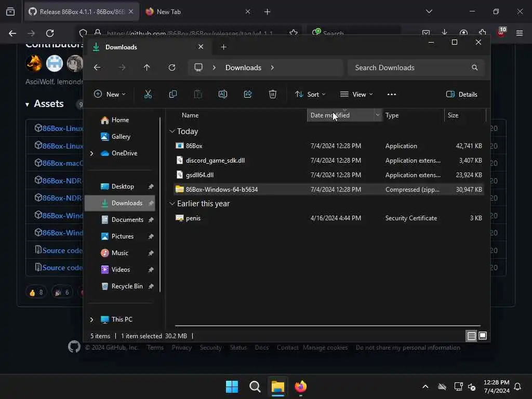
Task: Click the horizontal scrollbar in file list
Action: (328, 326)
